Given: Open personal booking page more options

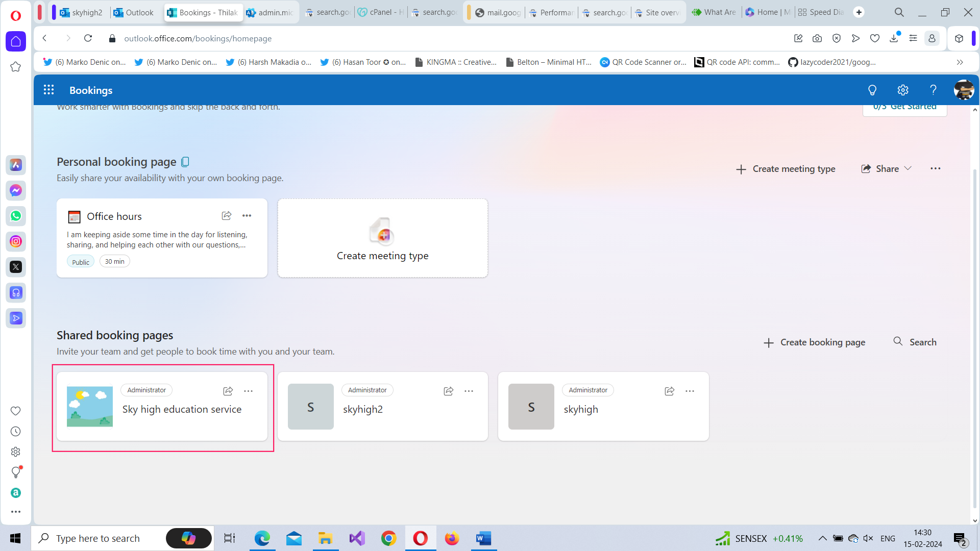Looking at the screenshot, I should point(935,168).
